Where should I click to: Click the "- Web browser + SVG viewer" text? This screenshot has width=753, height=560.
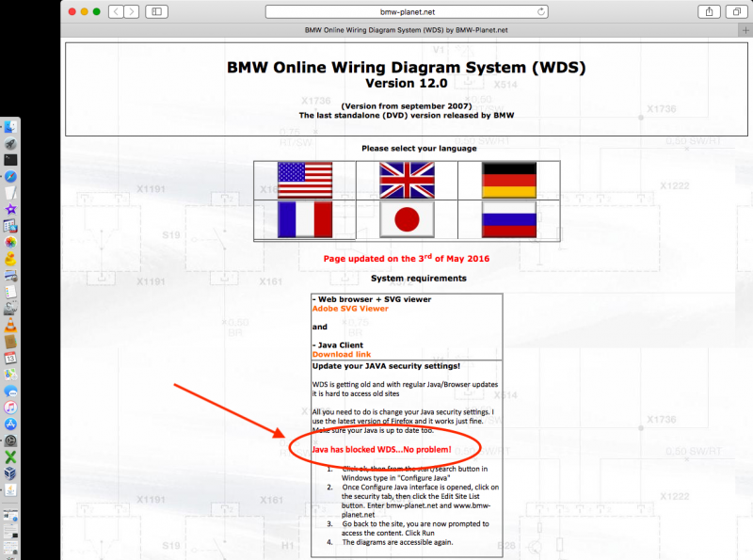[x=372, y=299]
